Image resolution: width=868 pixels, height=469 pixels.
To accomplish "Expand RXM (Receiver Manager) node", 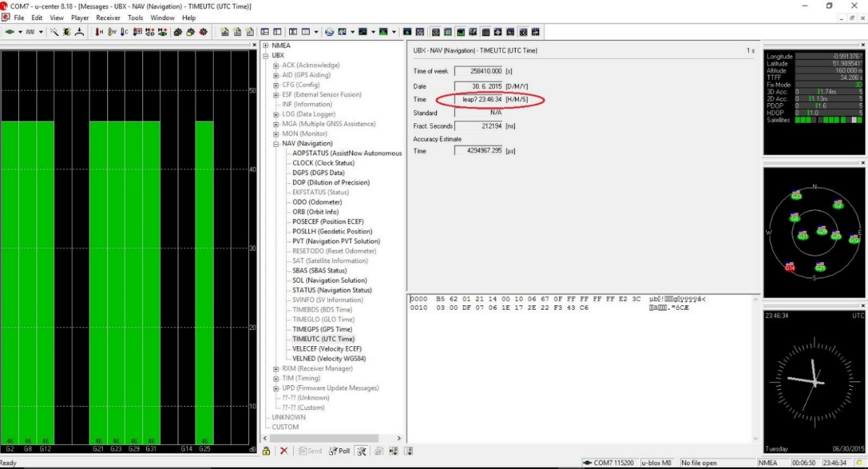I will click(276, 369).
